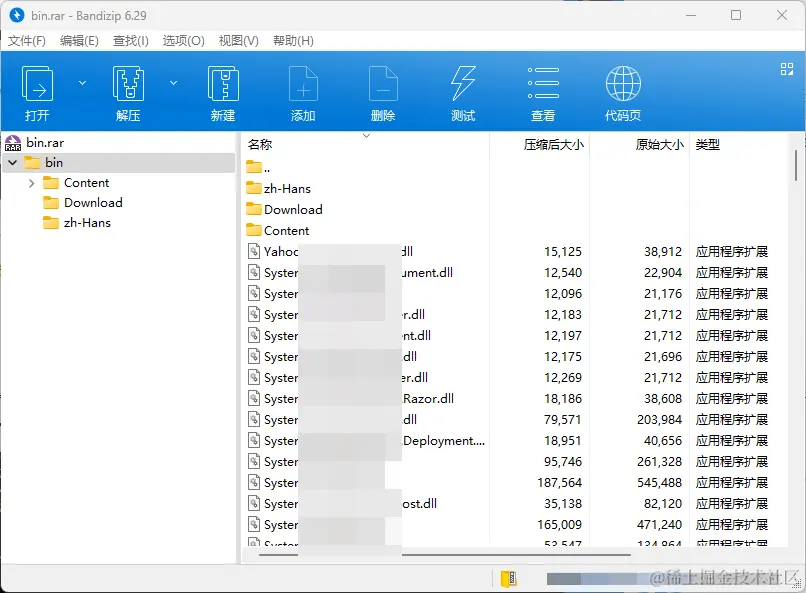This screenshot has width=806, height=593.
Task: Sort by the 类型 column header
Action: click(x=707, y=144)
